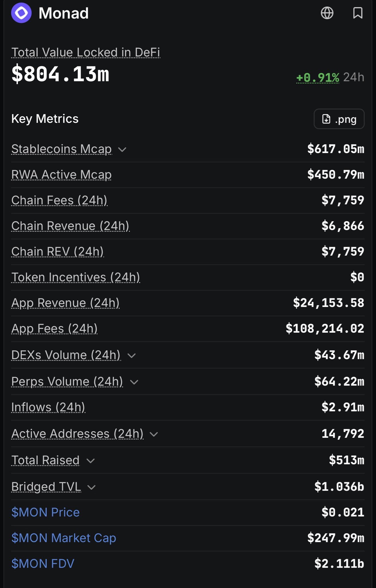Download key metrics as .png
This screenshot has height=588, width=376.
[339, 119]
